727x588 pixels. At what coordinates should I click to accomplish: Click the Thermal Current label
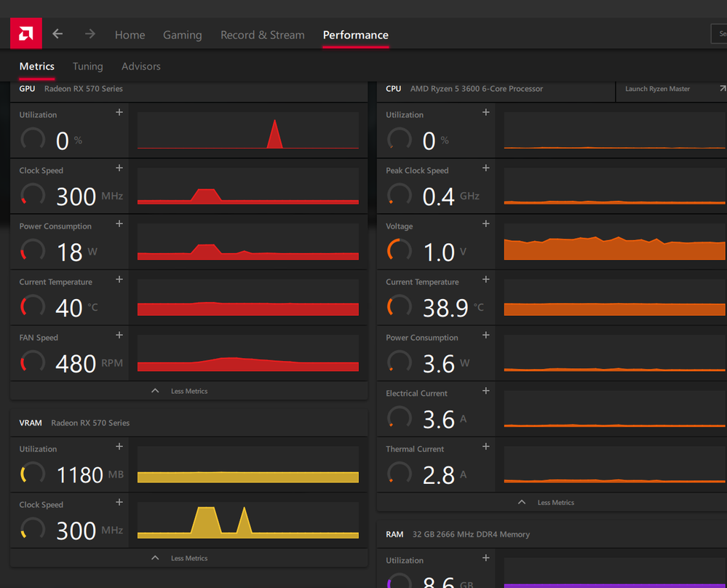(415, 449)
